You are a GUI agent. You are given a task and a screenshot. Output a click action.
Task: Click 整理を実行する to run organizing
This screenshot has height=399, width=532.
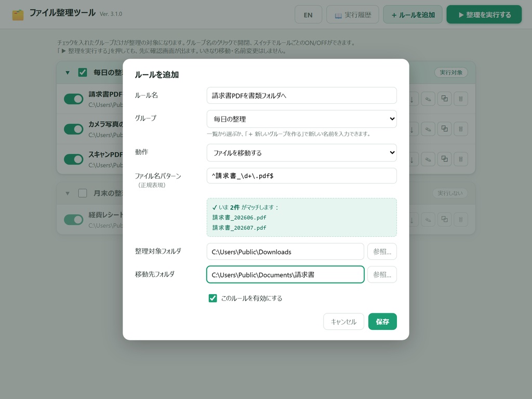point(484,15)
